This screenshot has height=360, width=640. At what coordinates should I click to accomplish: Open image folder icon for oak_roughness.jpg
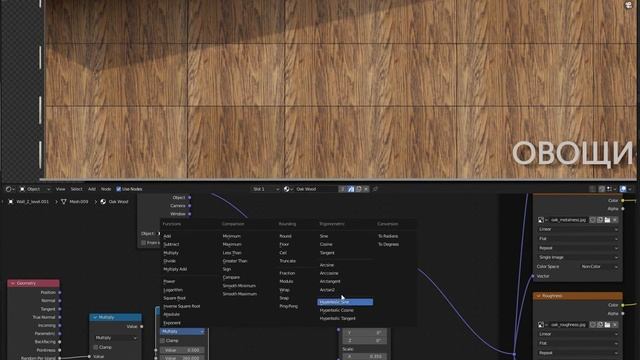click(607, 325)
